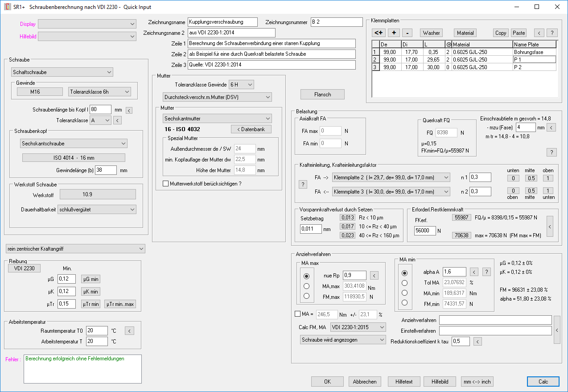Click the '+' add plate button
This screenshot has width=568, height=392.
[x=394, y=33]
